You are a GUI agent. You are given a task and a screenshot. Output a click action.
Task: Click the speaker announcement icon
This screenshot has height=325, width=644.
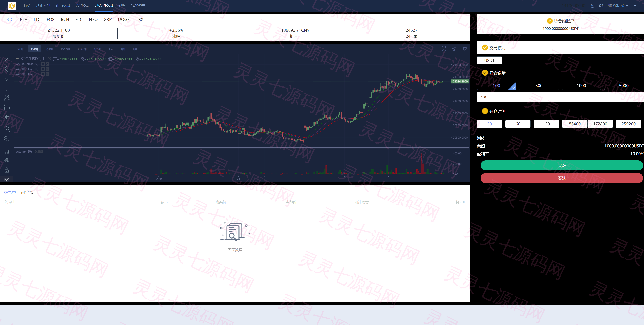point(601,6)
